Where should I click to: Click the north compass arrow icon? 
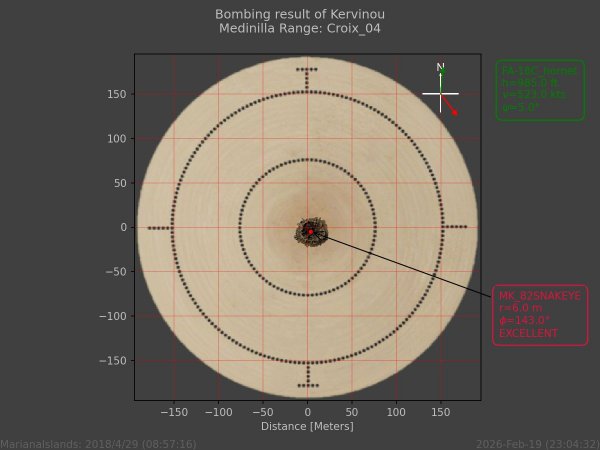click(x=441, y=77)
